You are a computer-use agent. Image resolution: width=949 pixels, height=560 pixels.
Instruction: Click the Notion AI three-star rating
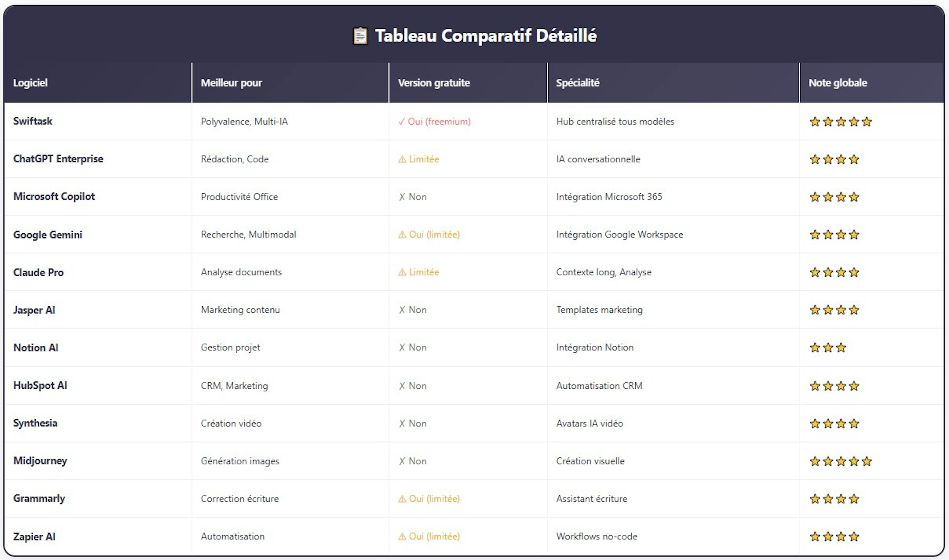tap(827, 348)
